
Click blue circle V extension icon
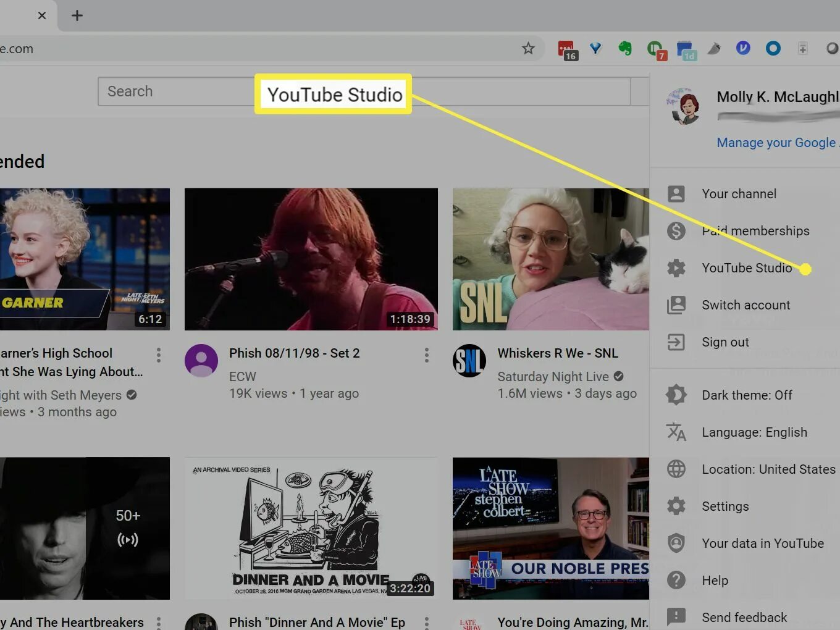click(x=743, y=48)
